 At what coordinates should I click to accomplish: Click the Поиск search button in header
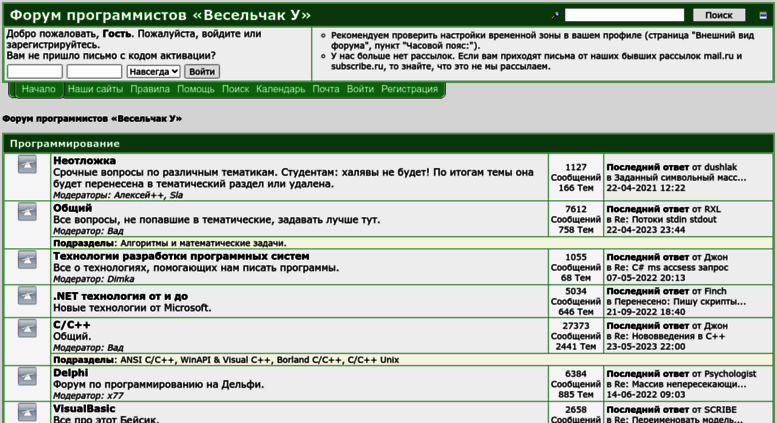pos(719,15)
